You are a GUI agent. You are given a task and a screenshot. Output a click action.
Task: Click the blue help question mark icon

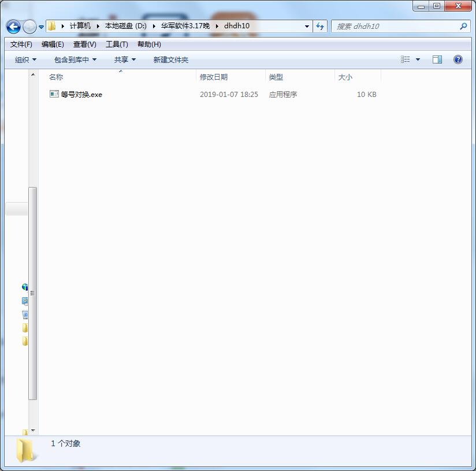[x=458, y=59]
